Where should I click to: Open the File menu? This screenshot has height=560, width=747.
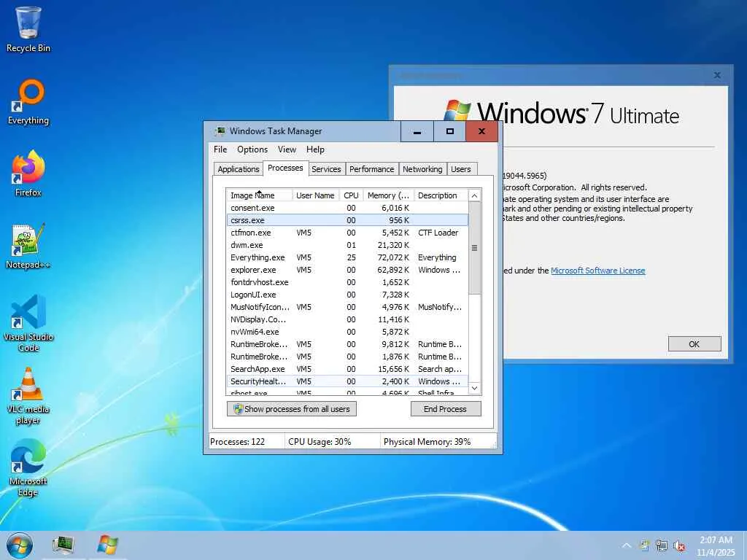click(x=220, y=149)
